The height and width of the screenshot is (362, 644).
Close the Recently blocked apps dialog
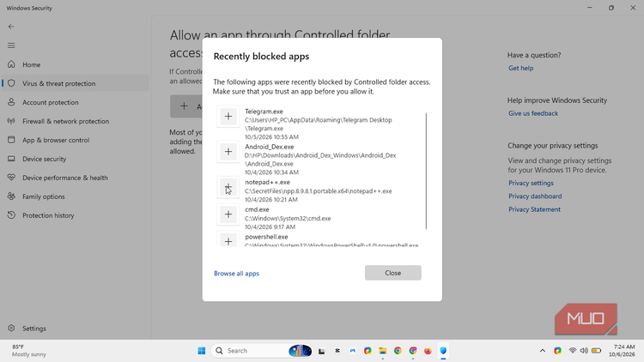[393, 273]
